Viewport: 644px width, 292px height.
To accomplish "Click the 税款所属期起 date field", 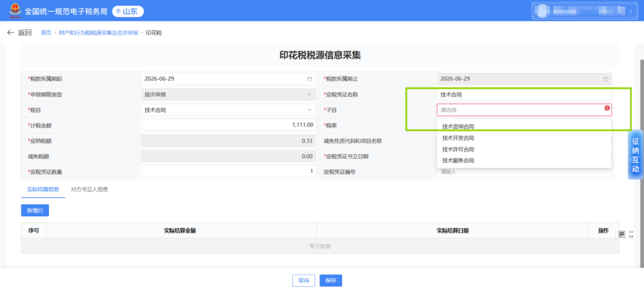I will tap(228, 79).
